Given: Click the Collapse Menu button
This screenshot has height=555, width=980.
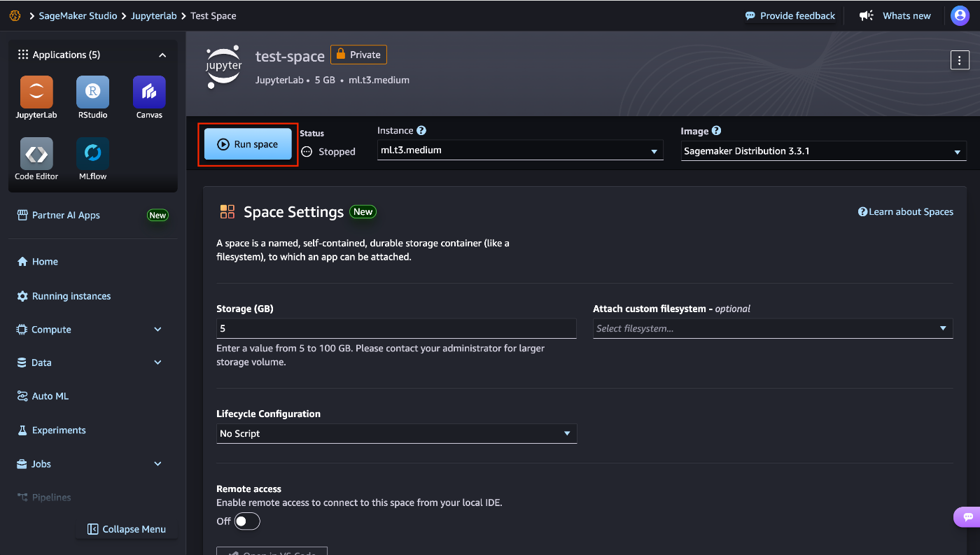Looking at the screenshot, I should point(127,529).
